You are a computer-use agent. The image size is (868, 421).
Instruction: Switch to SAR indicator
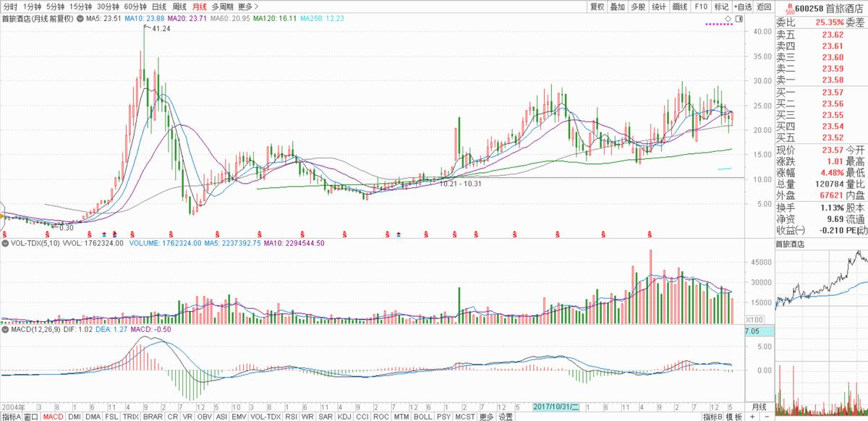pos(325,417)
